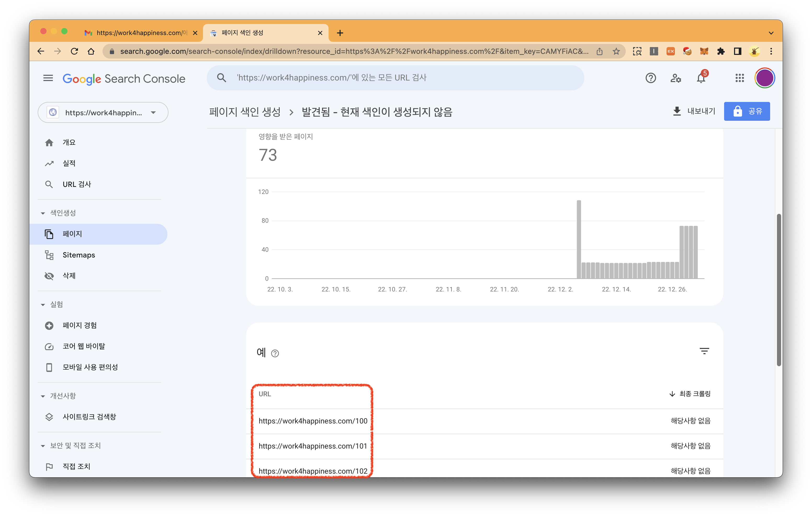The height and width of the screenshot is (516, 812).
Task: Open the Google apps launcher grid
Action: pos(740,78)
